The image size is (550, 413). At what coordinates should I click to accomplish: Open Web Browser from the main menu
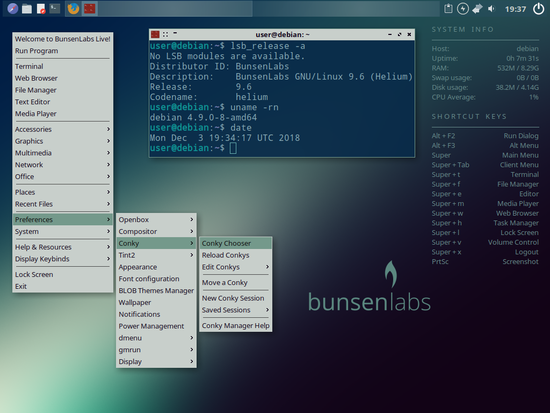pos(62,78)
